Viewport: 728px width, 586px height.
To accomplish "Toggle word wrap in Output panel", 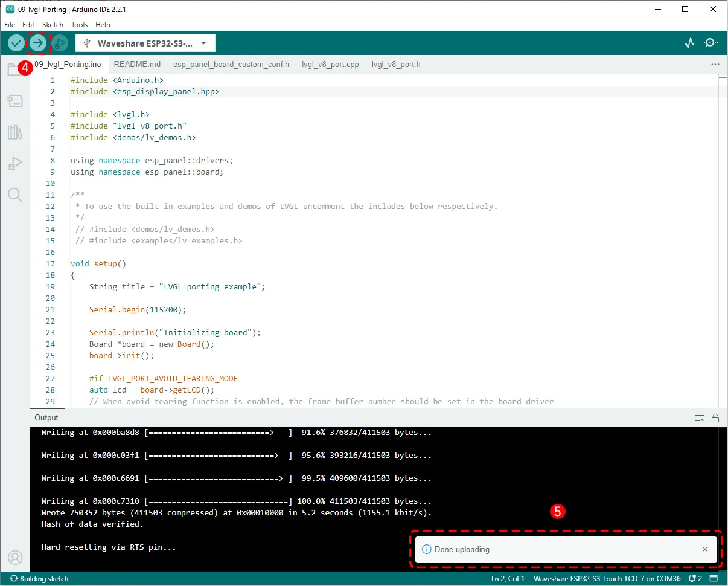I will [700, 418].
